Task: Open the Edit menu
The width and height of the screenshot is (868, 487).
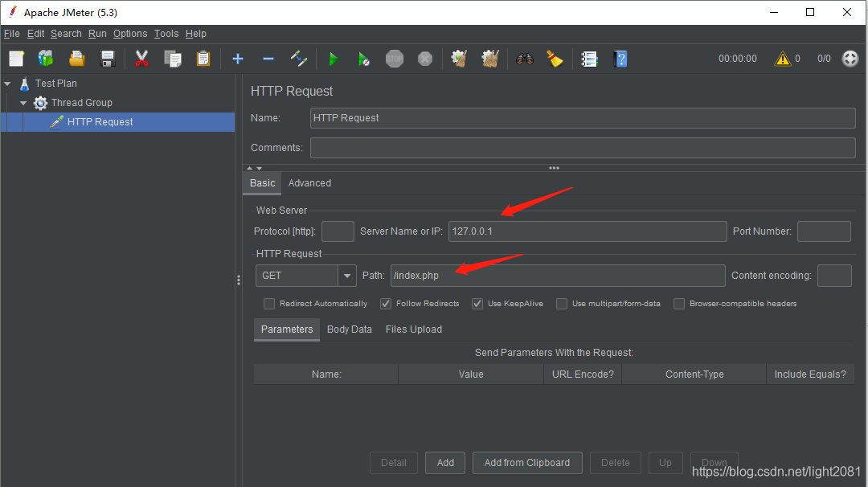Action: (35, 34)
